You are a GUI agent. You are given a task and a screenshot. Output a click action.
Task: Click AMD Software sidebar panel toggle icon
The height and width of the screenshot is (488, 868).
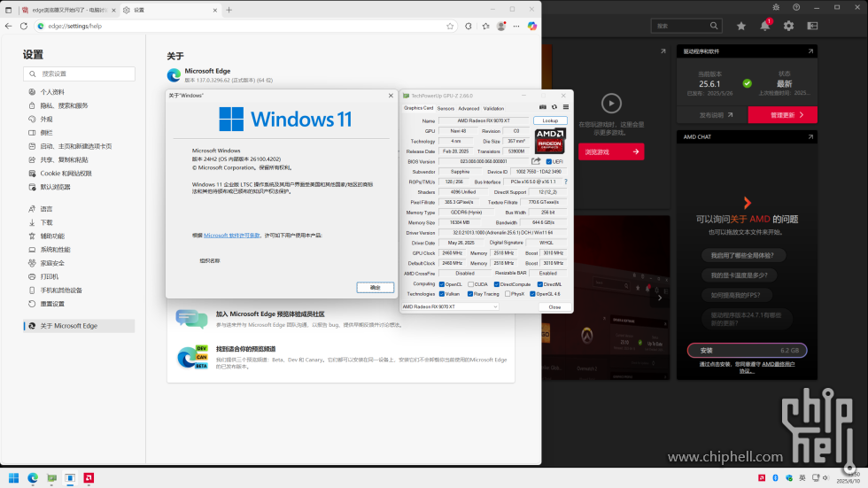pyautogui.click(x=813, y=26)
